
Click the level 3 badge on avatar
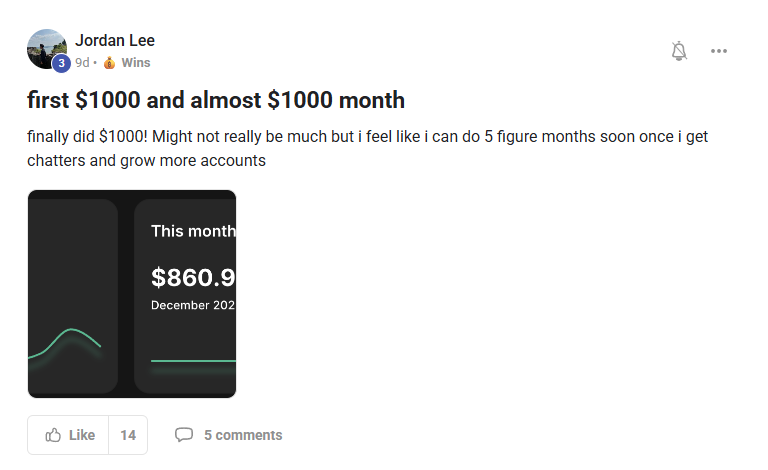coord(60,63)
